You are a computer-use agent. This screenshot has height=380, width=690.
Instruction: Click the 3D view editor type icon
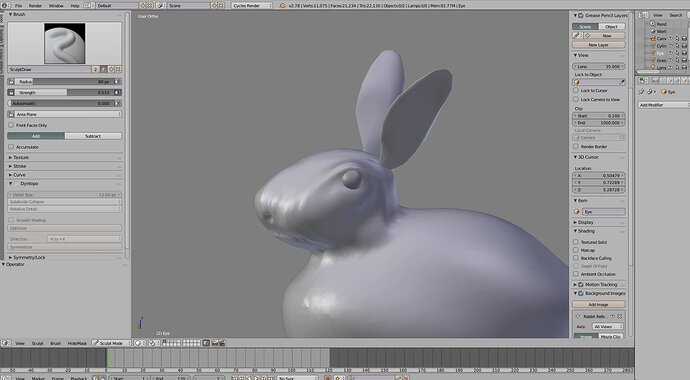pyautogui.click(x=5, y=343)
